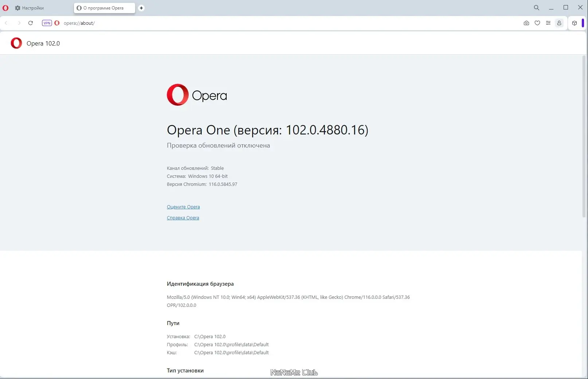Click the large Opera logo image
588x379 pixels.
(x=197, y=95)
